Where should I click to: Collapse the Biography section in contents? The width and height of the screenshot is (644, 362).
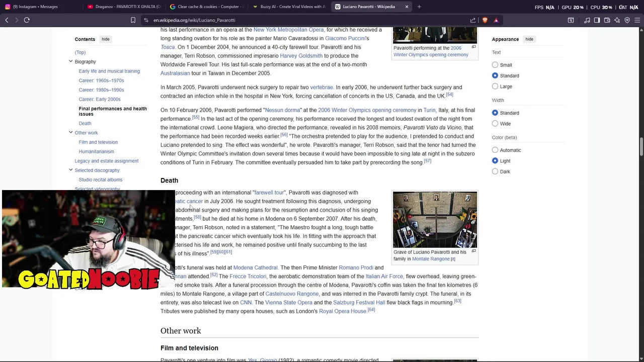(x=70, y=61)
